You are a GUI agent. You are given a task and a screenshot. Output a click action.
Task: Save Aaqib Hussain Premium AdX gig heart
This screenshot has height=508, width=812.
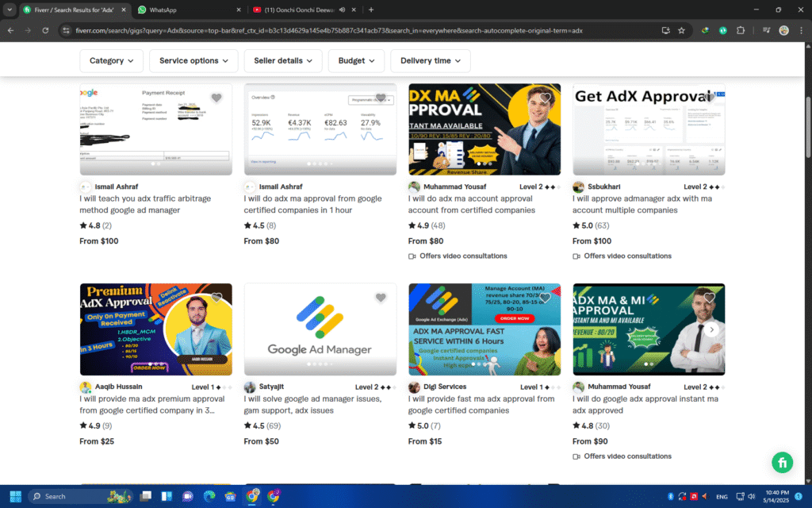pyautogui.click(x=216, y=298)
